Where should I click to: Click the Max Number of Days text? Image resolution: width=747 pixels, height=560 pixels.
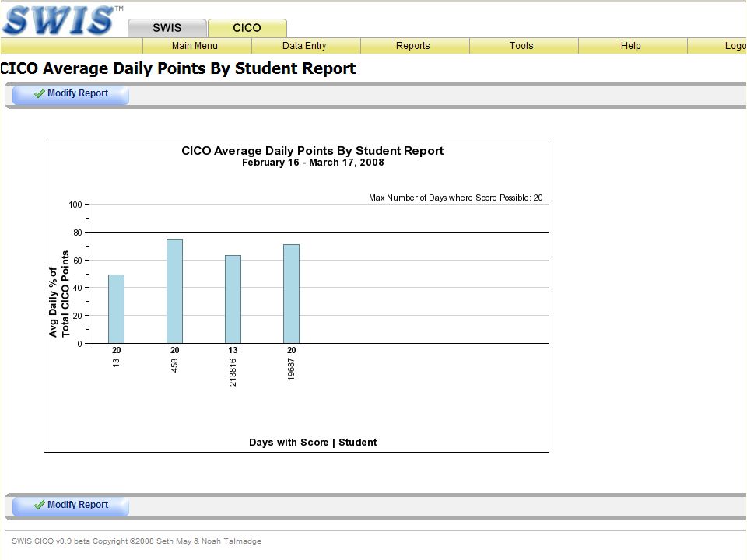456,198
